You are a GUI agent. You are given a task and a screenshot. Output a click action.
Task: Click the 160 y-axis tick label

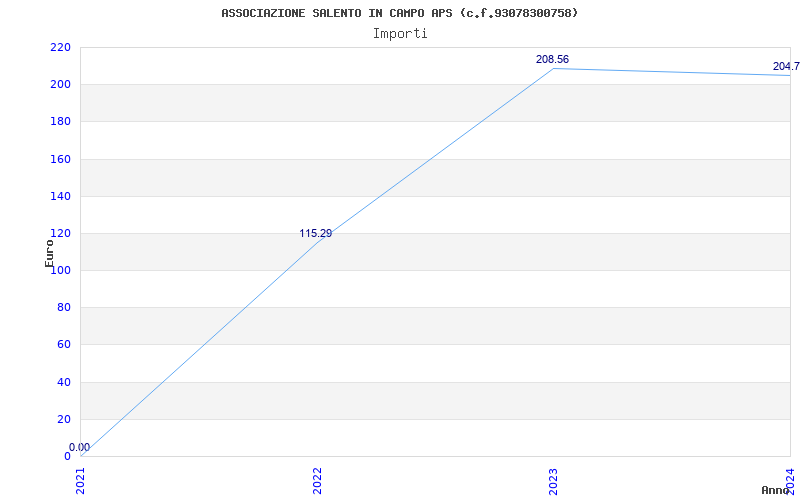[60, 159]
